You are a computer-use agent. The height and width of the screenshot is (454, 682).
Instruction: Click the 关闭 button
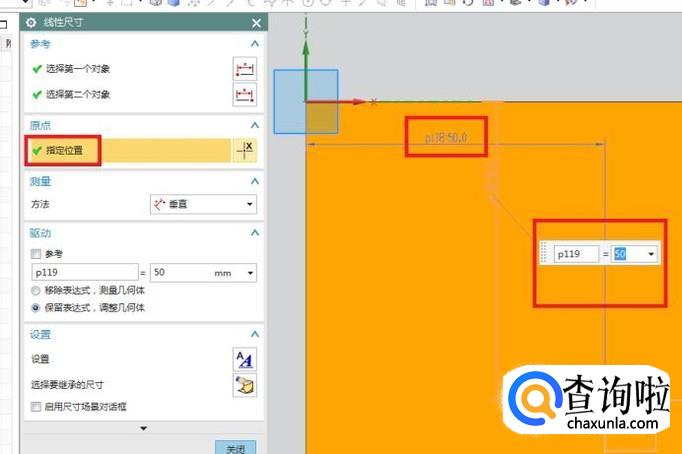[x=235, y=448]
